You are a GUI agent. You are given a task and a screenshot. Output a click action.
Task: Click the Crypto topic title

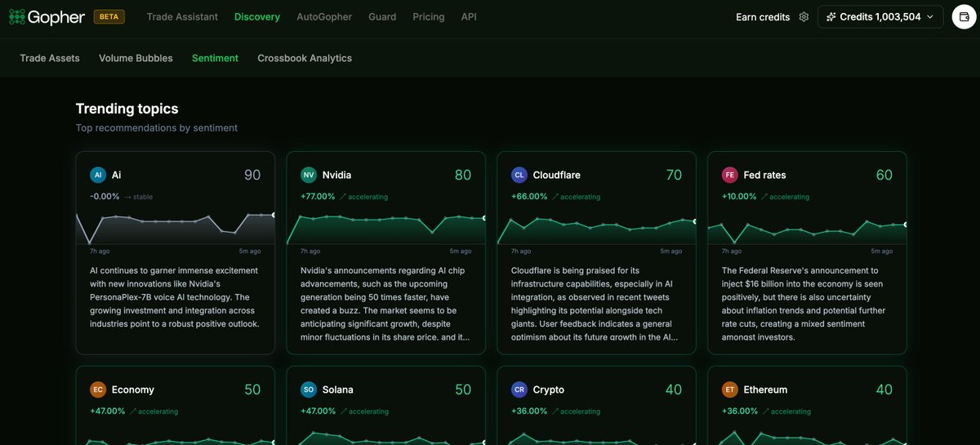[548, 389]
